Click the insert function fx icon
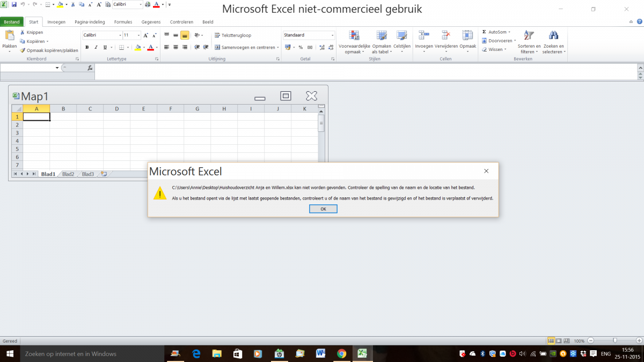Screen dimensions: 644x362 [x=90, y=68]
